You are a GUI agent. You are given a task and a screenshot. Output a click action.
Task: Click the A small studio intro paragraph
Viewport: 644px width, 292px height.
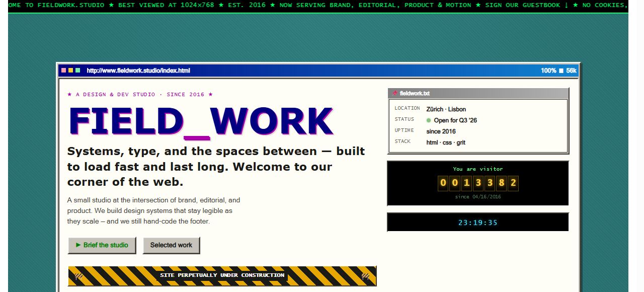pyautogui.click(x=154, y=210)
